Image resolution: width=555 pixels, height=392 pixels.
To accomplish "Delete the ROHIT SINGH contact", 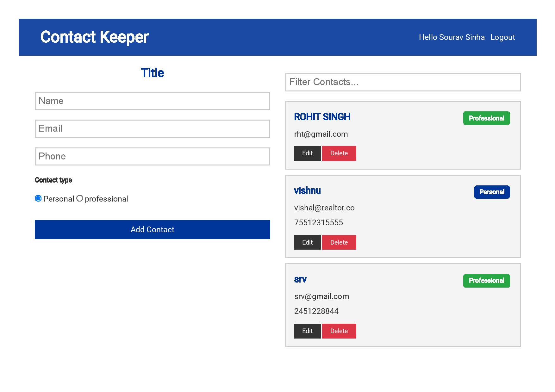I will click(x=339, y=153).
